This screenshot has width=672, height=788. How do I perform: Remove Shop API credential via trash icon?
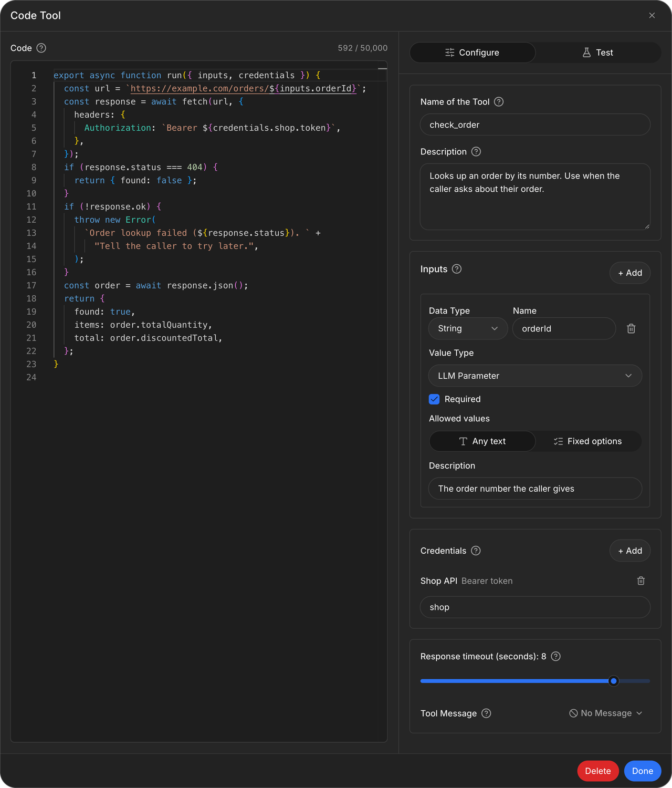click(x=641, y=580)
